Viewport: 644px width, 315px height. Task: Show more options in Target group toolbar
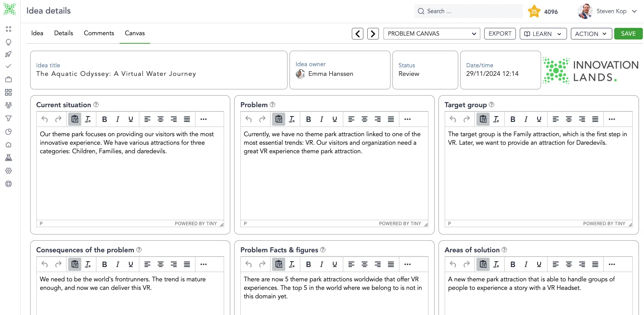[612, 119]
